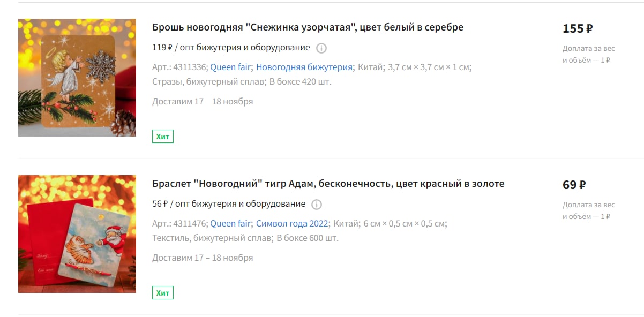Click the "56 ₽ / опт бижутерия и оборудование" text
This screenshot has height=317, width=644.
[x=229, y=204]
